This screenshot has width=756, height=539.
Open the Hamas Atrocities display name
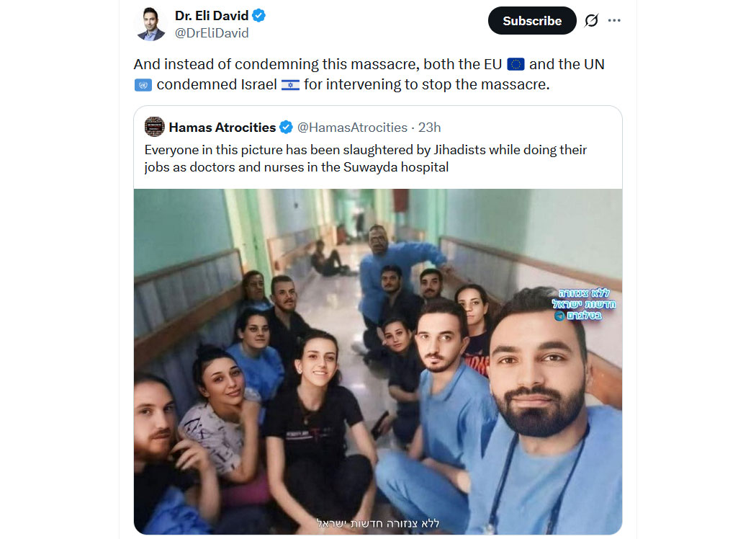tap(222, 128)
